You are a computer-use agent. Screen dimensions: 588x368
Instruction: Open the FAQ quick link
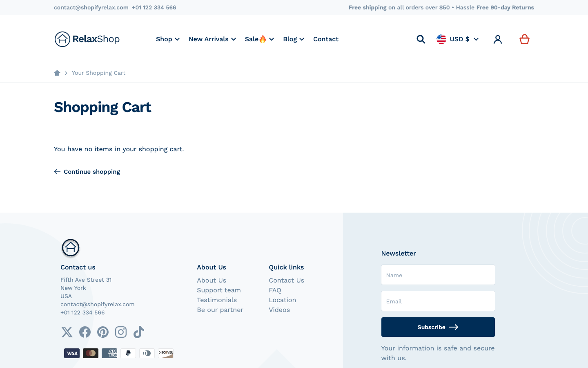tap(275, 290)
